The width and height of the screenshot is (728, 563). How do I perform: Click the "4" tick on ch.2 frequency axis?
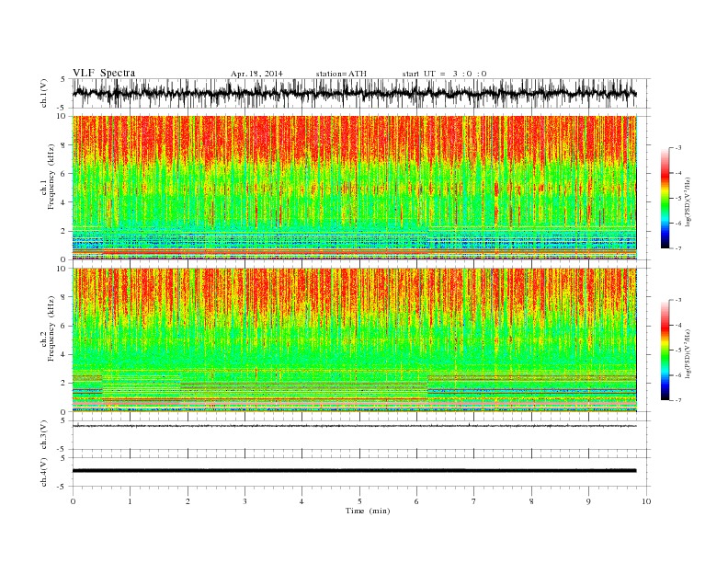pyautogui.click(x=63, y=354)
